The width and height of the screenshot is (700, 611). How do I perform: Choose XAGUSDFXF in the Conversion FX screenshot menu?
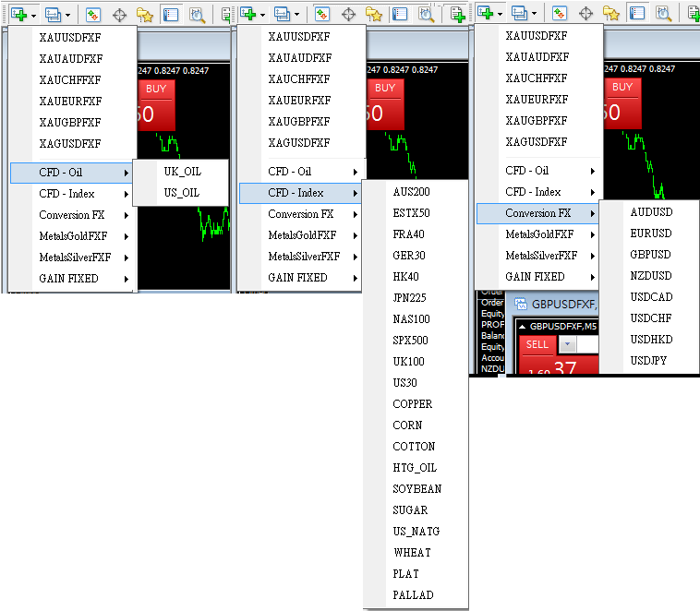tap(537, 142)
